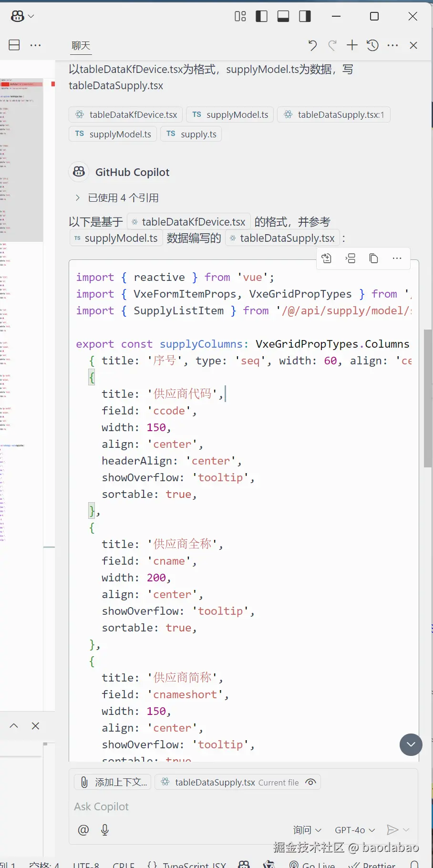Image resolution: width=433 pixels, height=868 pixels.
Task: Open supply.ts attachment chip
Action: 191,134
